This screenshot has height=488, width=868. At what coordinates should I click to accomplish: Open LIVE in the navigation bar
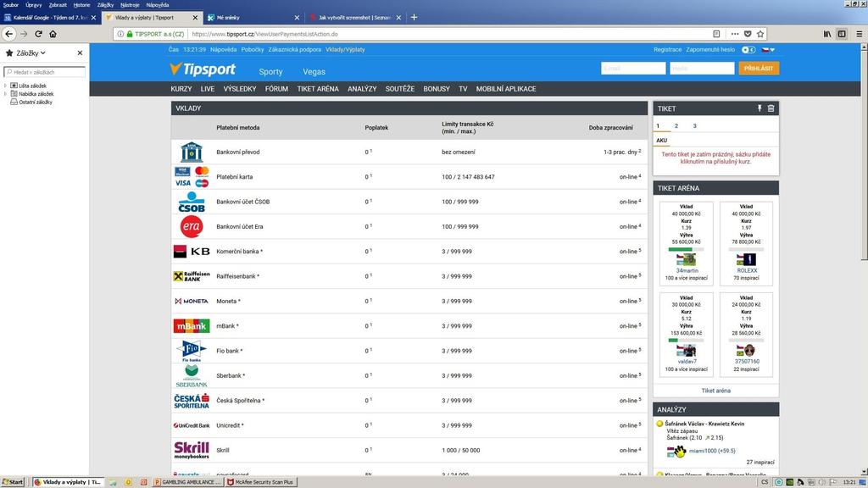pos(208,89)
